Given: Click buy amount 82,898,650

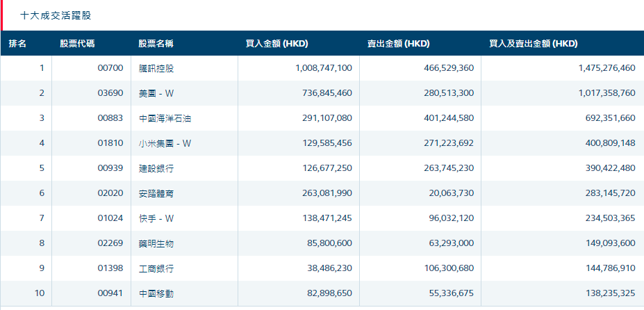Looking at the screenshot, I should [329, 293].
